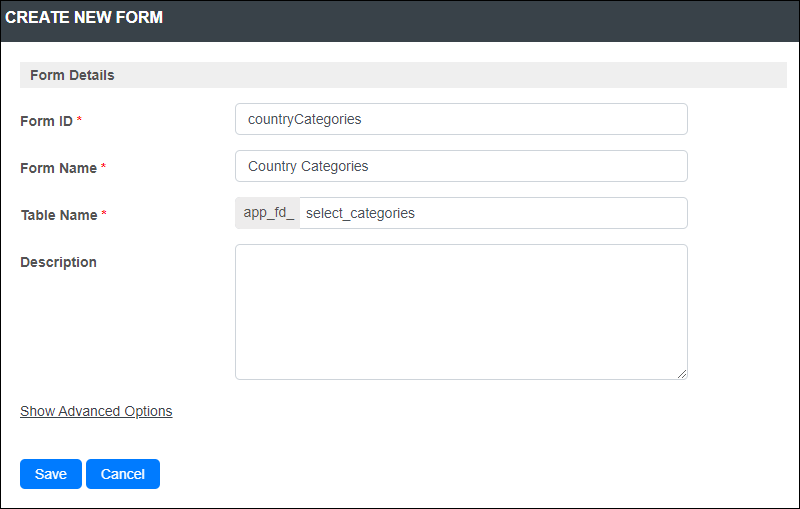Click the Form Name label
This screenshot has height=509, width=800.
click(58, 168)
